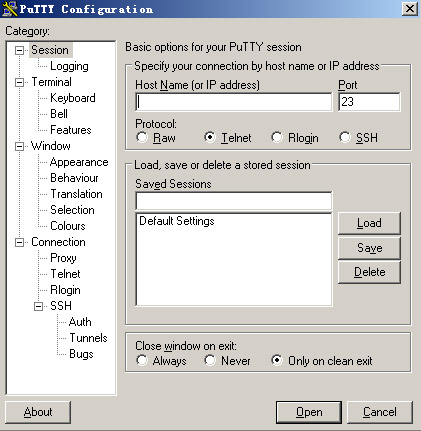421x431 pixels.
Task: Select the Proxy category
Action: click(63, 258)
